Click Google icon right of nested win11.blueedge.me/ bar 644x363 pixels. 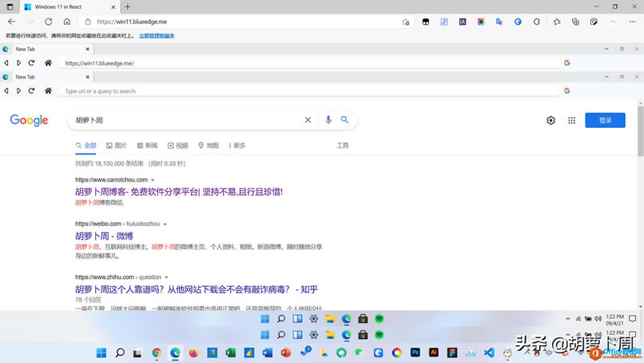click(x=566, y=63)
